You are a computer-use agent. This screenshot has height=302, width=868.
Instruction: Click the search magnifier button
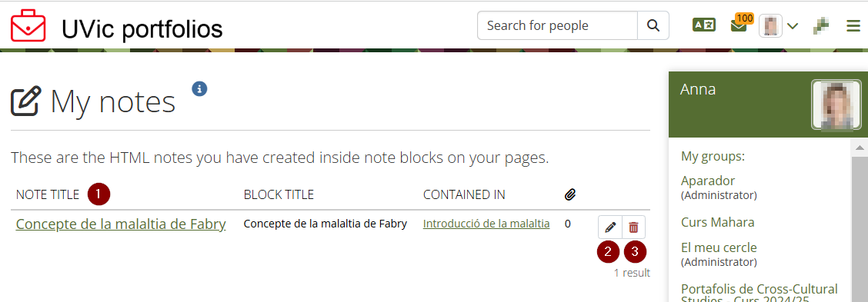pos(653,25)
